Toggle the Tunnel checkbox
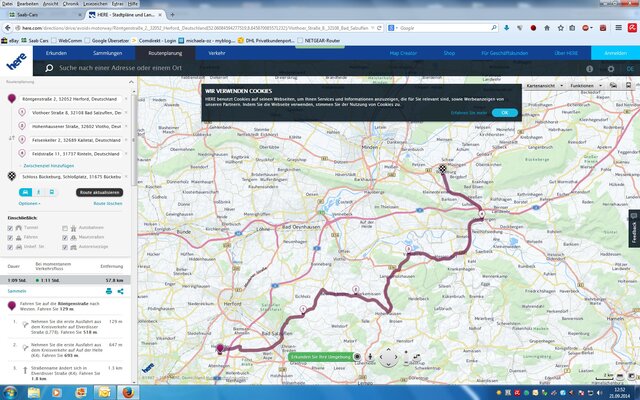 (x=10, y=228)
